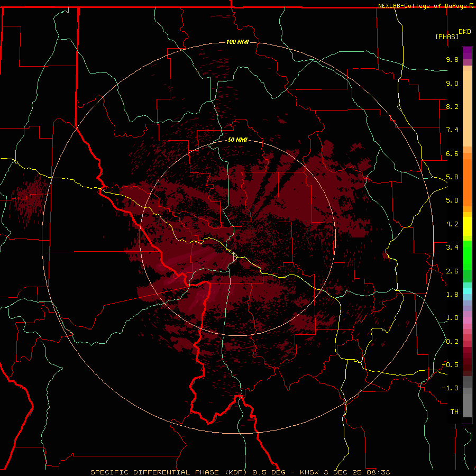Click the 5.8 value on the scale

point(452,177)
